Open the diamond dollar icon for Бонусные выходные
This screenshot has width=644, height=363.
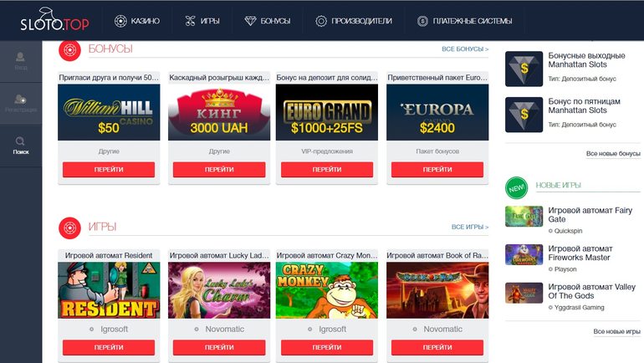pyautogui.click(x=524, y=69)
